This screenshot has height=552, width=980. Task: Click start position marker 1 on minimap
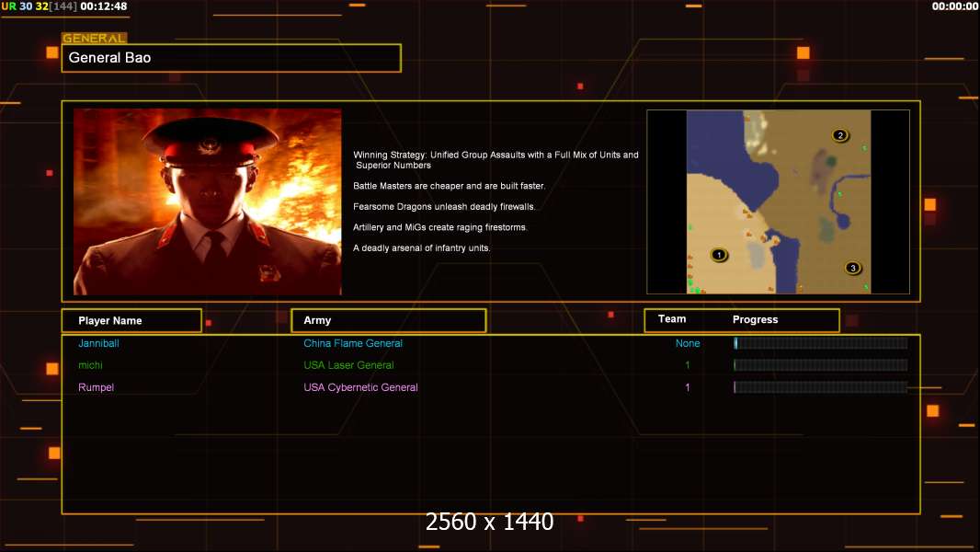pyautogui.click(x=719, y=255)
